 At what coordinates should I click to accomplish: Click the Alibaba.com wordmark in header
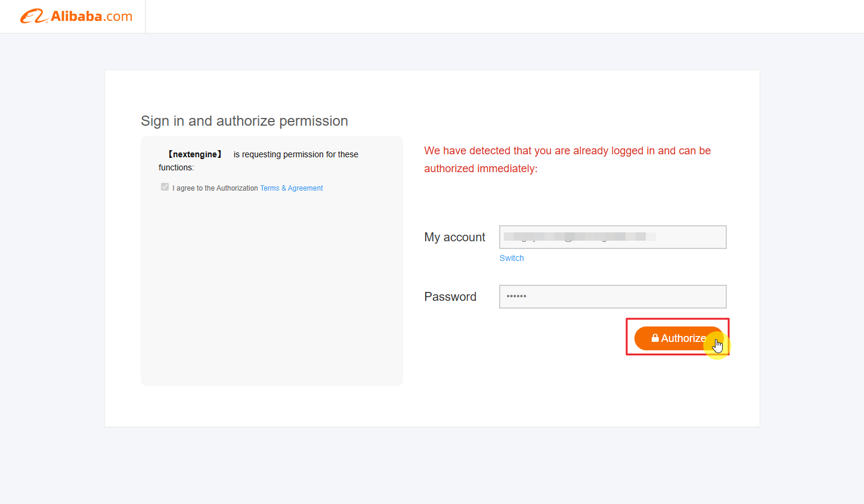pos(91,17)
